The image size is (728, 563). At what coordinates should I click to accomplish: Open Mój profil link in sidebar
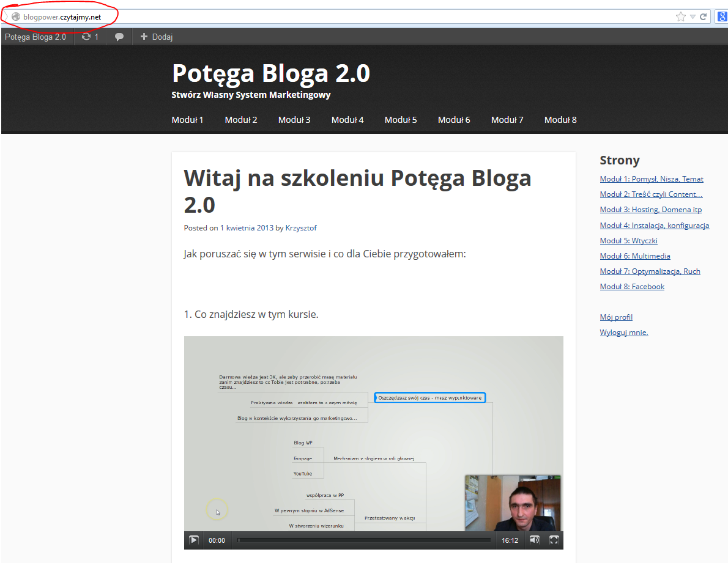(x=616, y=317)
